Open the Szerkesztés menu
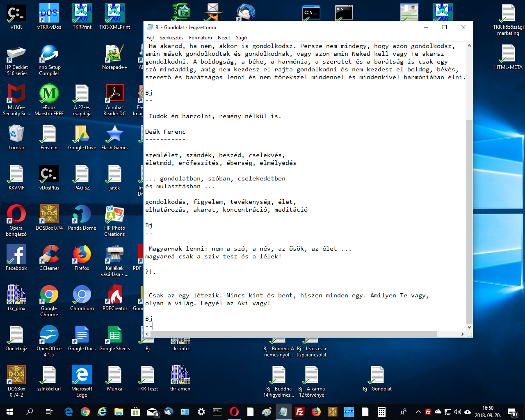The height and width of the screenshot is (420, 525). 171,38
